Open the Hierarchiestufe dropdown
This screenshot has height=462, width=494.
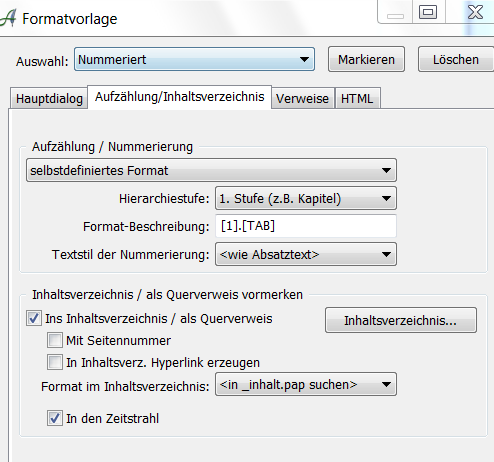tap(306, 198)
